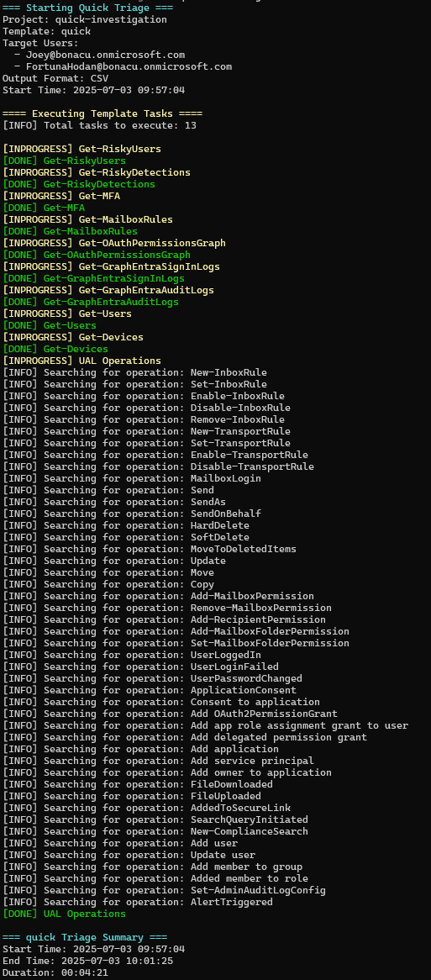Viewport: 431px width, 980px height.
Task: Click the UserPasswordChanged operation line
Action: point(152,679)
